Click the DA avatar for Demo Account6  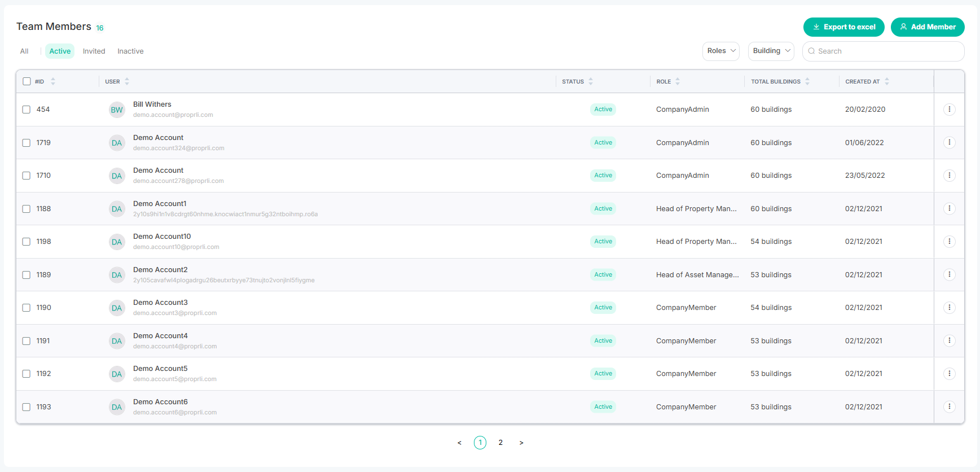point(117,407)
